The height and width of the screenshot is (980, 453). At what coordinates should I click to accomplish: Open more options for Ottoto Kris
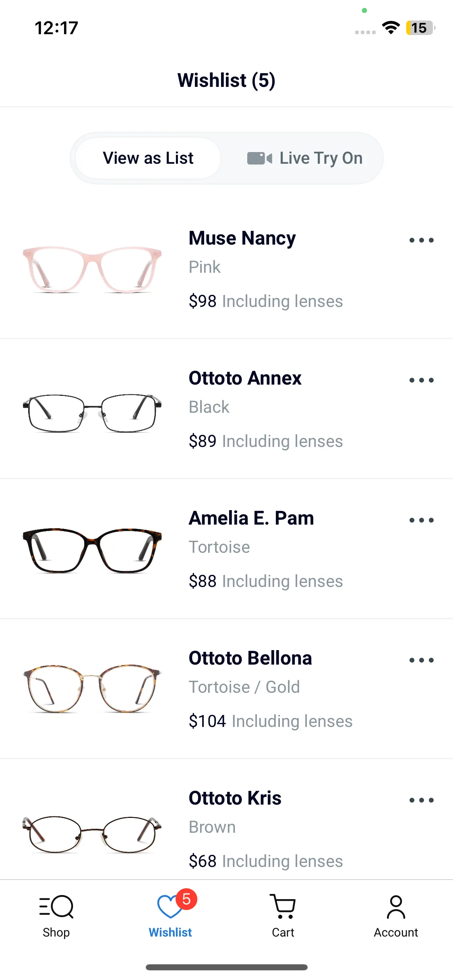(x=421, y=801)
